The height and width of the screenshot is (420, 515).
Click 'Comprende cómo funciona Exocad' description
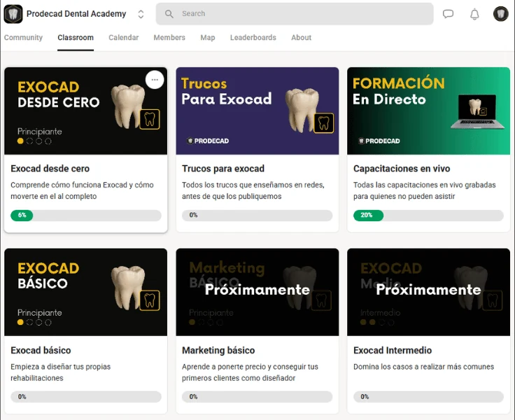pyautogui.click(x=82, y=190)
